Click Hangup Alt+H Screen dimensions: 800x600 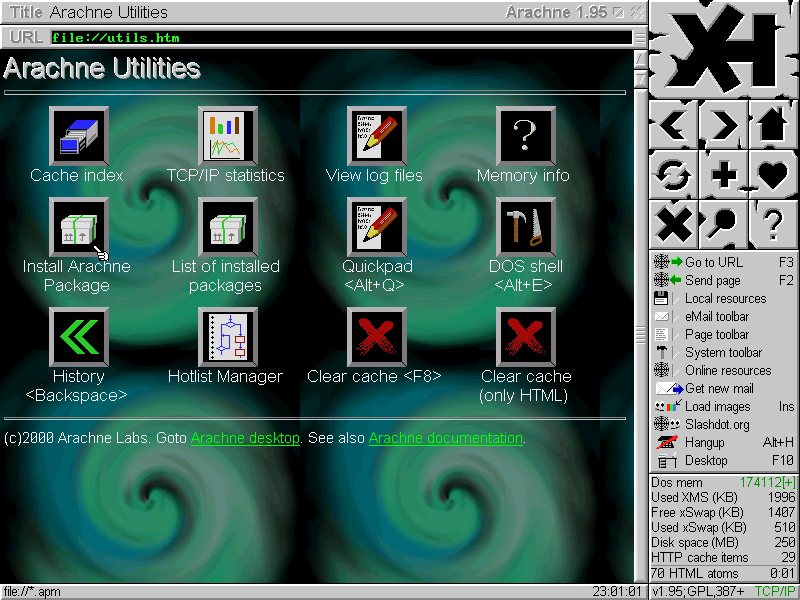[x=723, y=442]
